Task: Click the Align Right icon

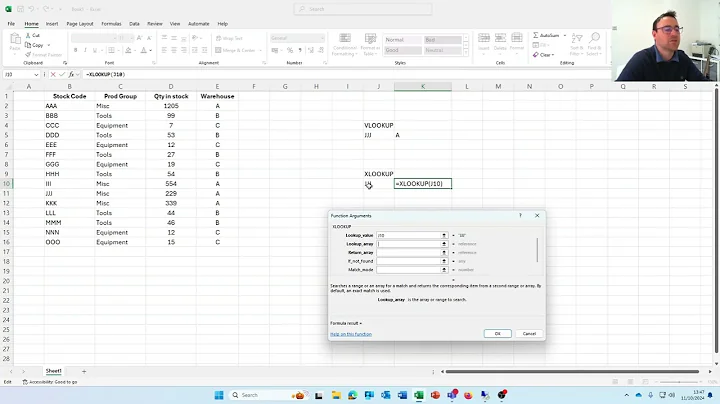Action: pyautogui.click(x=184, y=50)
